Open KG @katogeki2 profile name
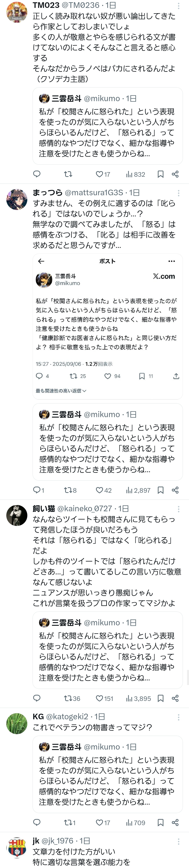189x868 pixels. (x=39, y=717)
